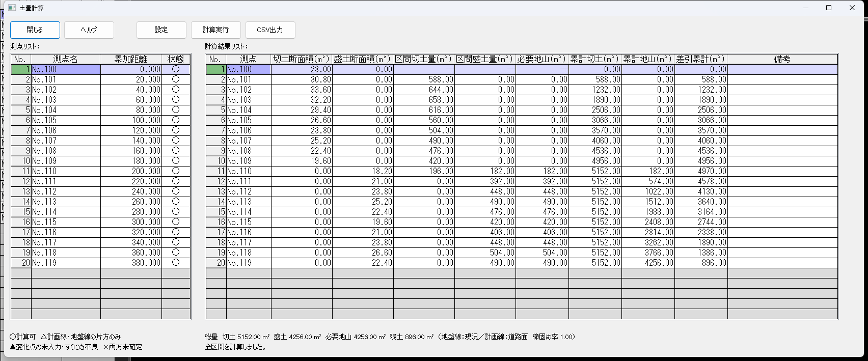Click the ○ status of No.104 row

point(176,110)
